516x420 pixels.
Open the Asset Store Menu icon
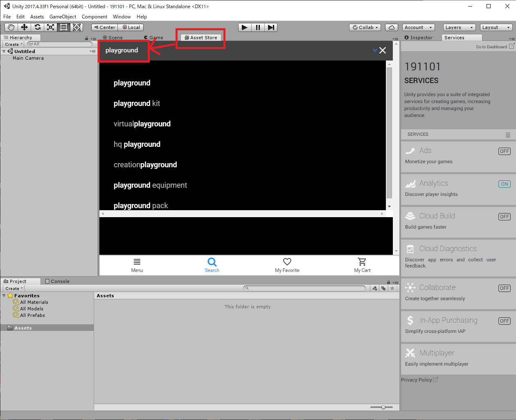click(x=137, y=262)
